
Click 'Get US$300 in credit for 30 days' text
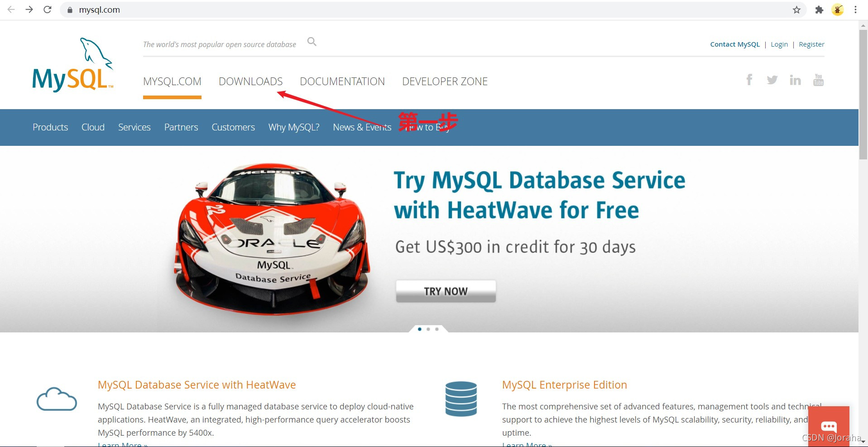(515, 247)
